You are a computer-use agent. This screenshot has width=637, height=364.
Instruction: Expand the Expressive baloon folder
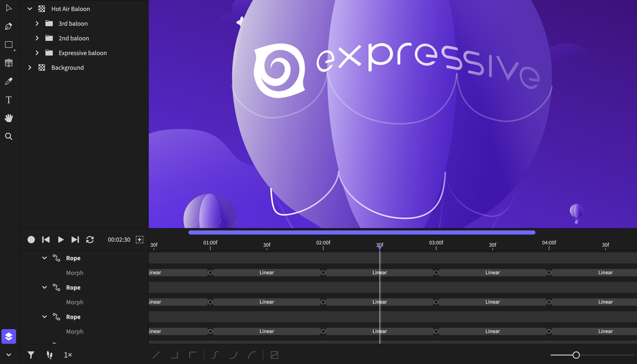coord(37,53)
